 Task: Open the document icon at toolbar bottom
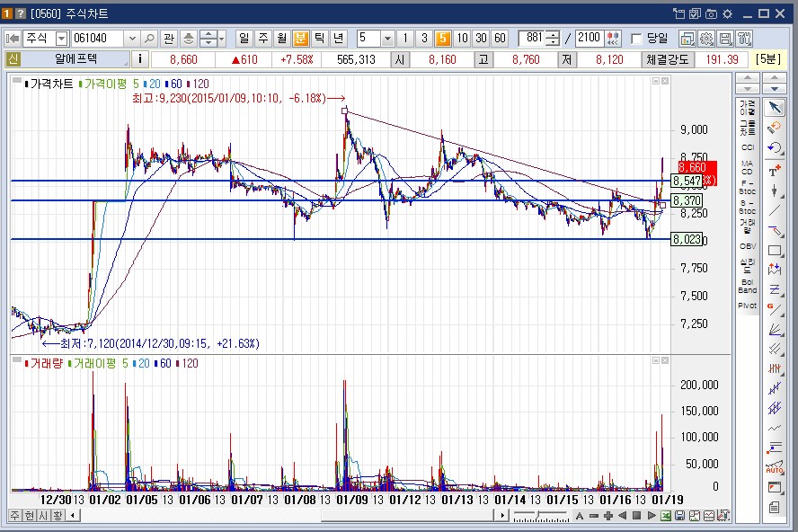pos(774,507)
